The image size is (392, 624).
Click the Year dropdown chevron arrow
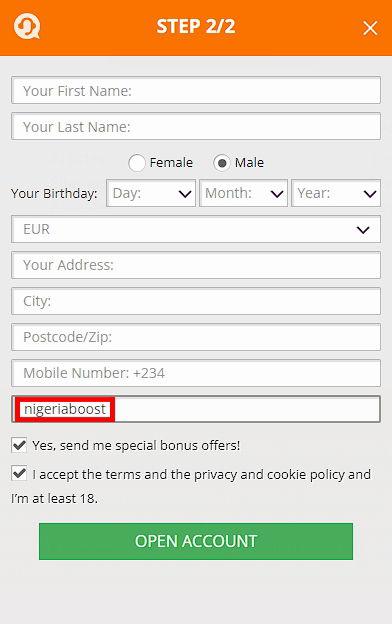click(370, 194)
